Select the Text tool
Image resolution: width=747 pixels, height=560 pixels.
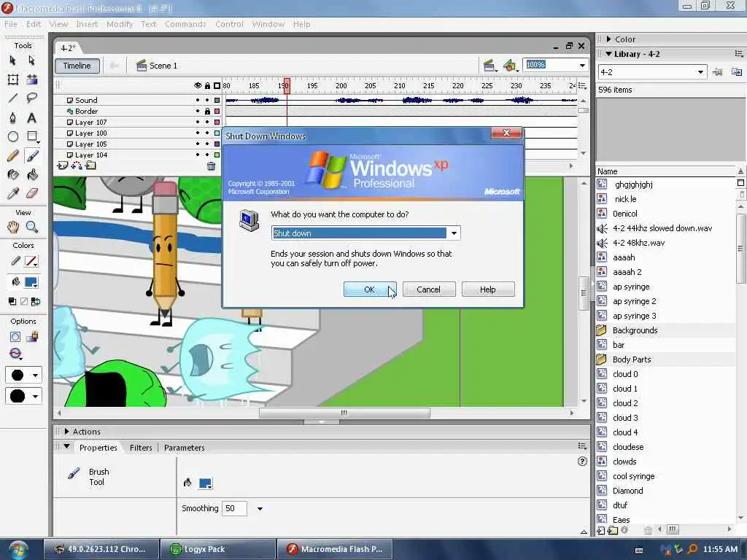32,117
